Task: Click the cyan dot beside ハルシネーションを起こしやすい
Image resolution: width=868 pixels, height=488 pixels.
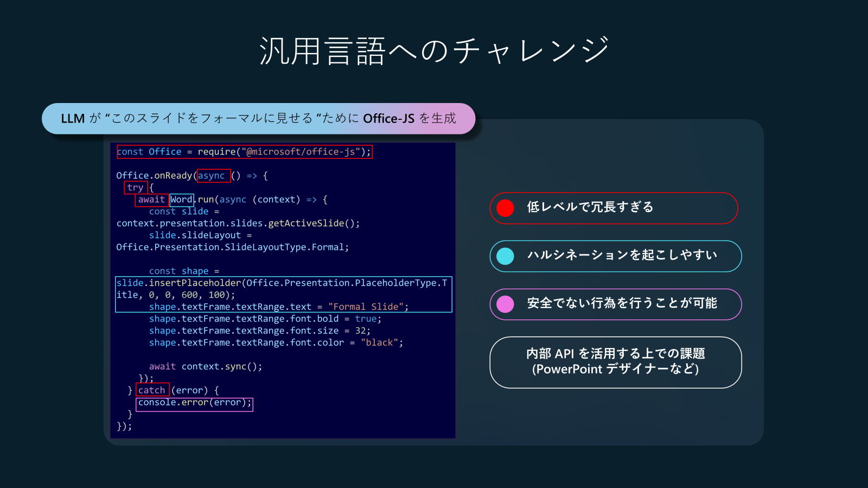Action: tap(505, 256)
